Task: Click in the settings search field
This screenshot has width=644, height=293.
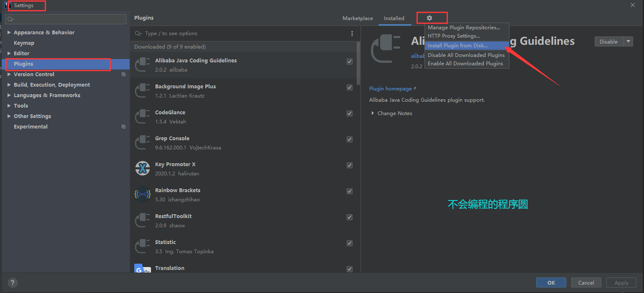Action: [66, 19]
